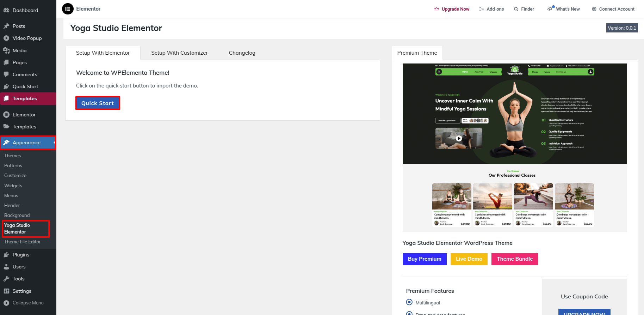The image size is (644, 315).
Task: Click the Elementor sidebar menu icon
Action: (6, 115)
